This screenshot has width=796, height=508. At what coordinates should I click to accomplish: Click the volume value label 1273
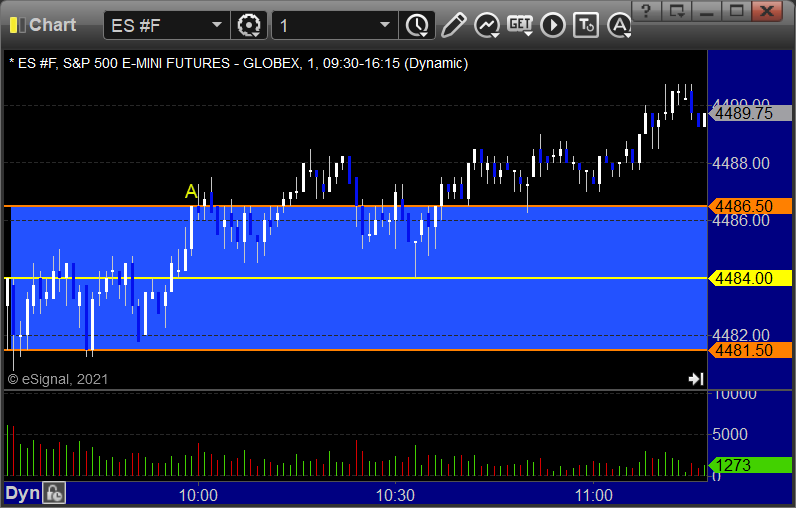tap(750, 465)
